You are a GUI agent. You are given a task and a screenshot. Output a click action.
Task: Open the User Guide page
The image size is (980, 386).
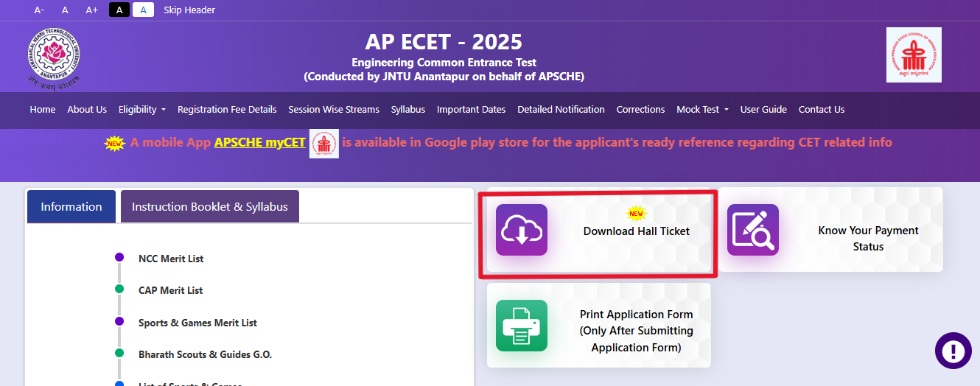[x=763, y=109]
